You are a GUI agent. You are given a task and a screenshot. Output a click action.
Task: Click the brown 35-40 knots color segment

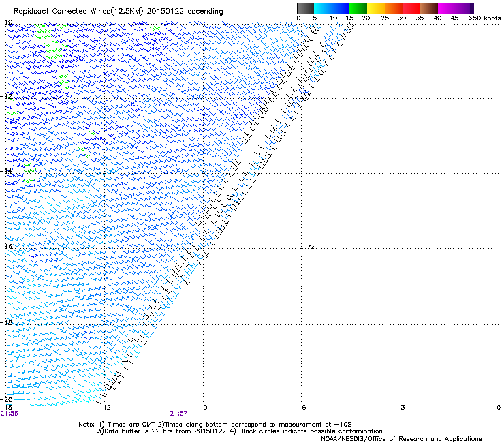(429, 8)
